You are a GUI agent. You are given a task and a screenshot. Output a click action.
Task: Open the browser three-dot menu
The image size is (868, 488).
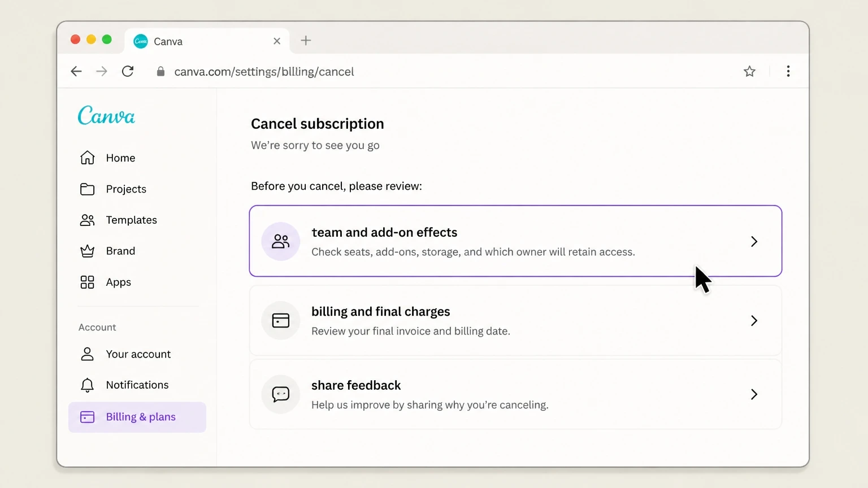pyautogui.click(x=788, y=71)
